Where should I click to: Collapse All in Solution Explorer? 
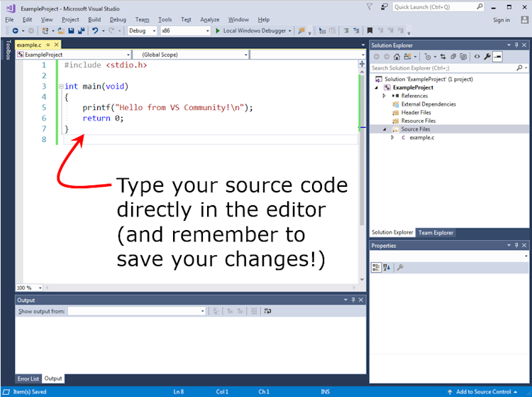pyautogui.click(x=453, y=57)
